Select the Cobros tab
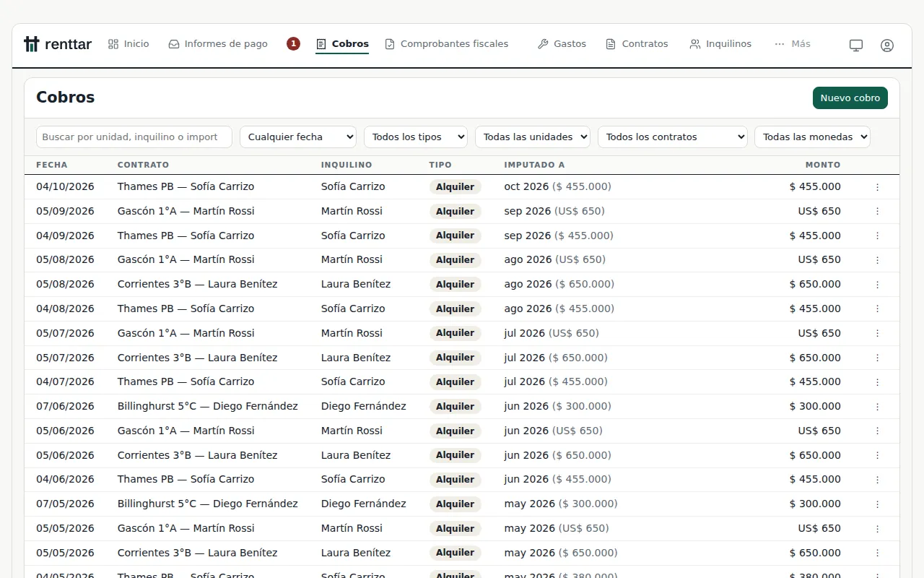This screenshot has width=924, height=578. pos(342,44)
